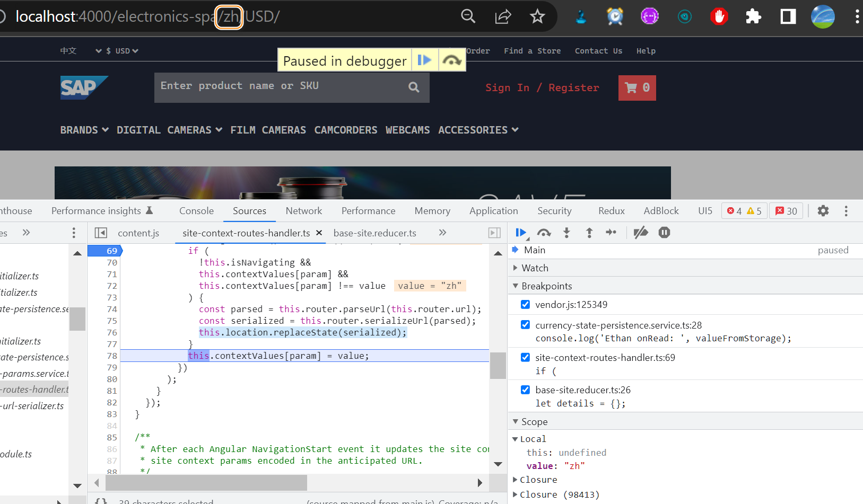Step over next function call
Screen dimensions: 863x504
click(544, 233)
